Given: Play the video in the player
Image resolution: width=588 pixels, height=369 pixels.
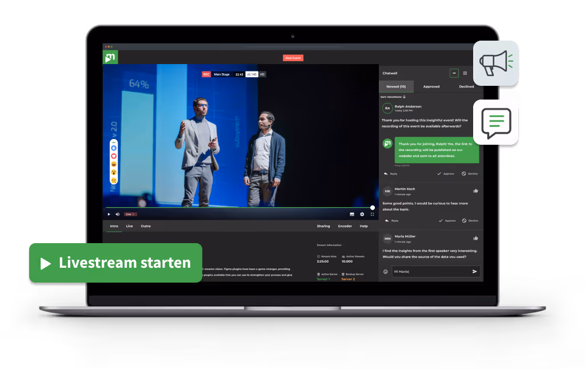Looking at the screenshot, I should [x=109, y=215].
